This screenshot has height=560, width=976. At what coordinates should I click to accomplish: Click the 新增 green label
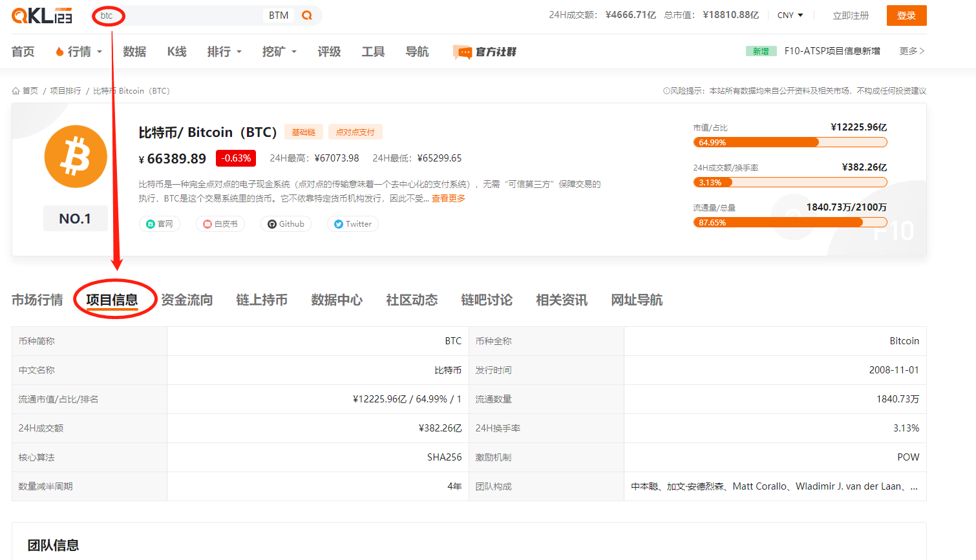click(761, 51)
